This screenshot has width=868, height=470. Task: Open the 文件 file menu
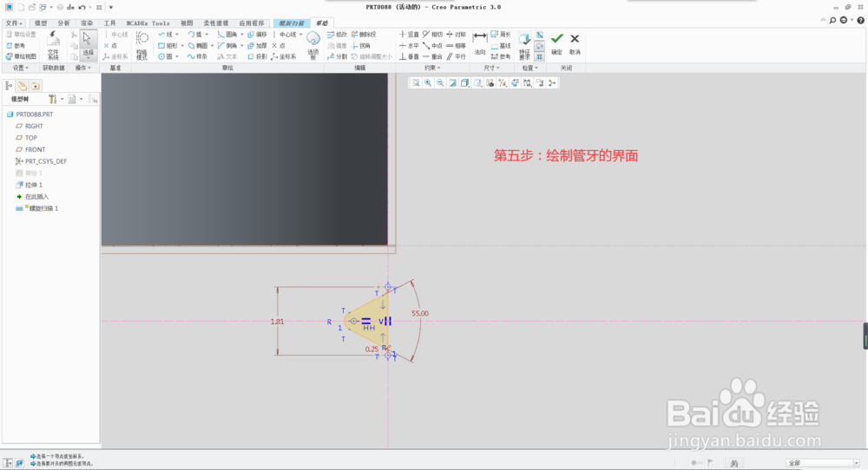point(14,23)
